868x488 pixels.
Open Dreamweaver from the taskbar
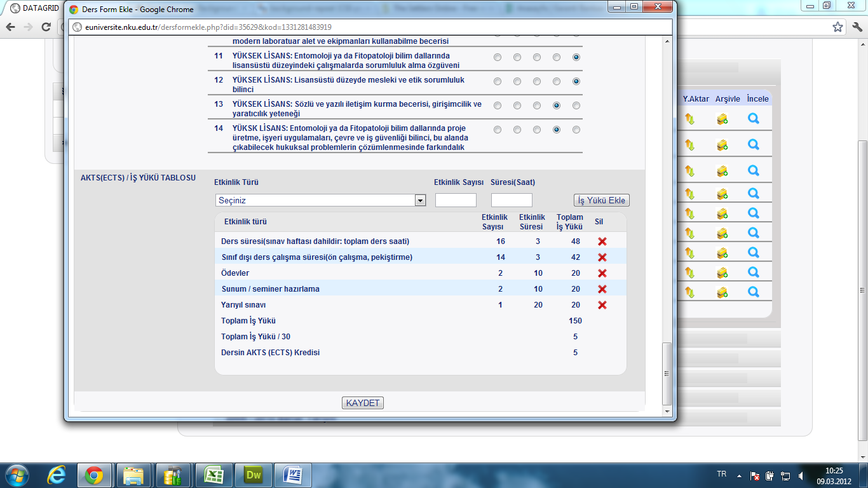pos(253,475)
